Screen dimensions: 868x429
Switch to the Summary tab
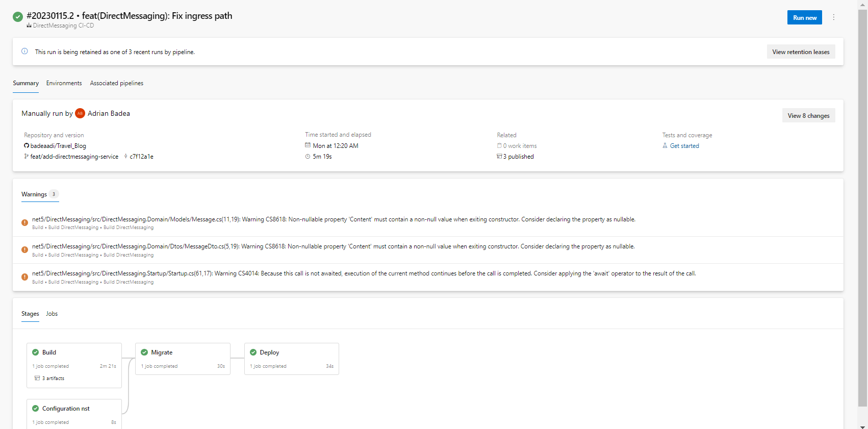click(26, 83)
